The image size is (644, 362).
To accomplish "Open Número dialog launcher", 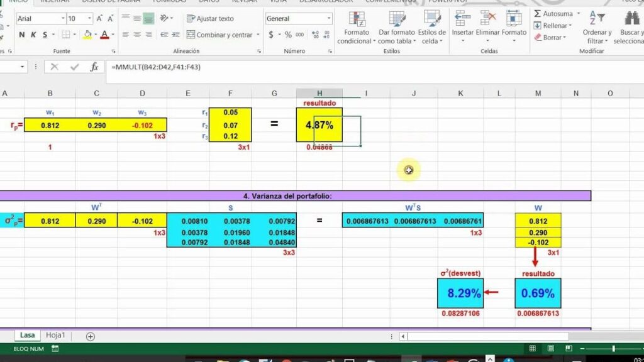I will 330,52.
